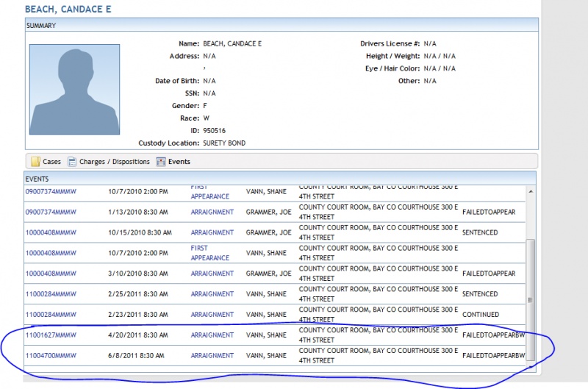Open case 10000408MMMW dated 10/15/2010

point(51,232)
